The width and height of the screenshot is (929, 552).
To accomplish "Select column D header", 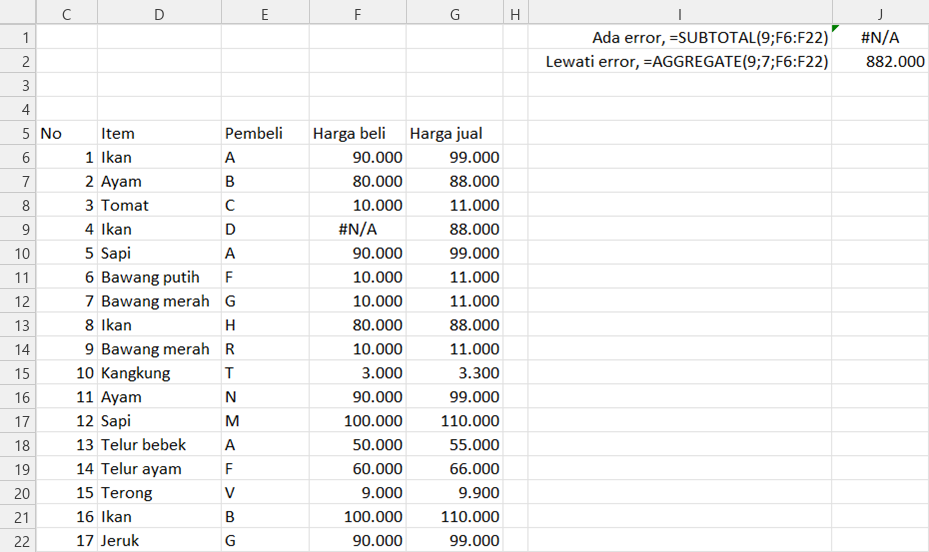I will [x=159, y=14].
